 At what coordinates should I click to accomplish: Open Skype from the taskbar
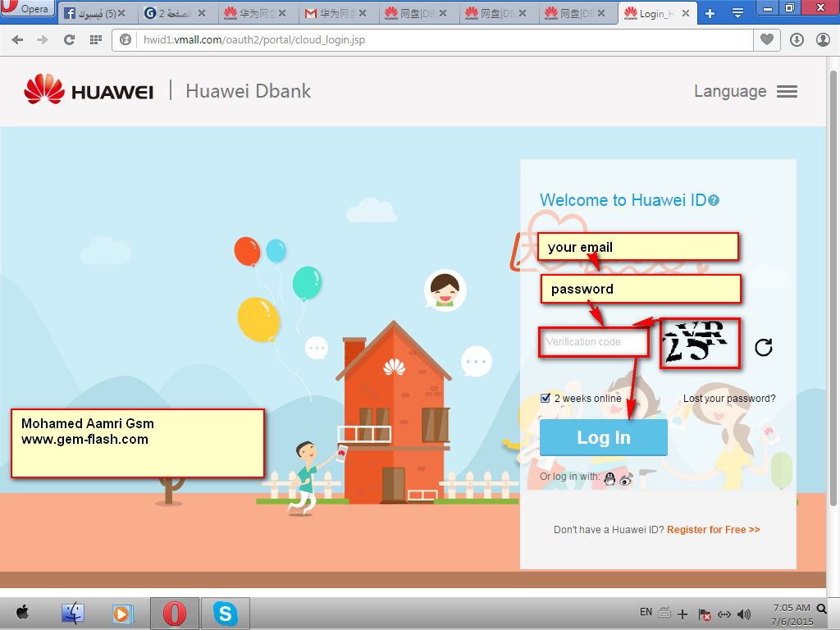[225, 614]
